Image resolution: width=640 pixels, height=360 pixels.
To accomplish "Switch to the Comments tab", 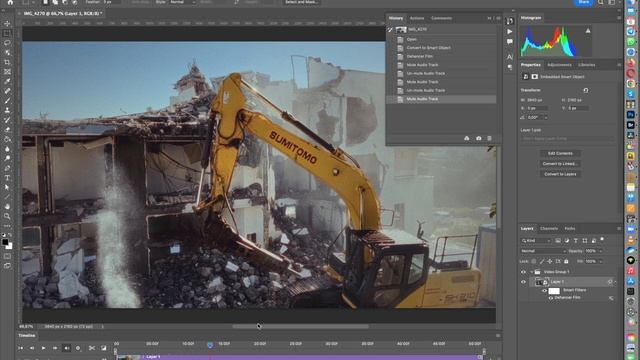I will coord(441,18).
